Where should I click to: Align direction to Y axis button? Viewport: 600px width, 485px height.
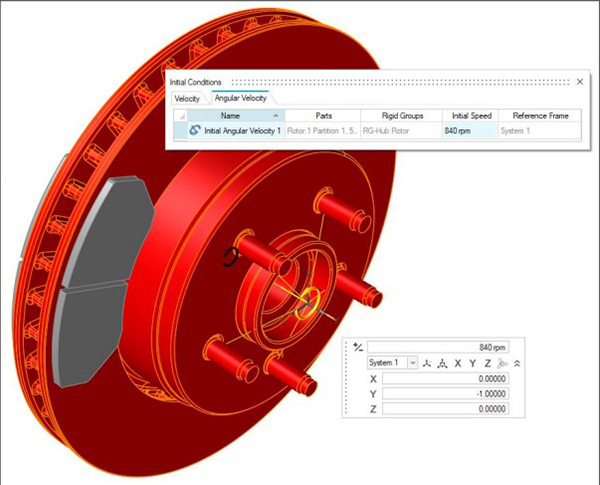[x=473, y=362]
